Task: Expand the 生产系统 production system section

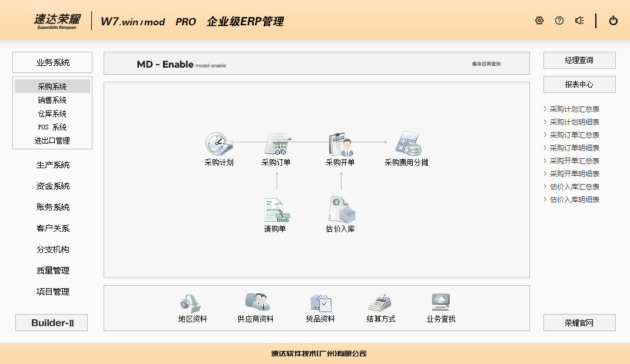Action: [x=52, y=165]
